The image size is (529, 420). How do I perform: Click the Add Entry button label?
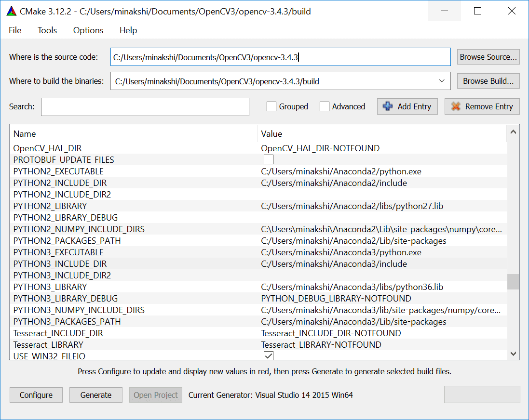tap(414, 106)
